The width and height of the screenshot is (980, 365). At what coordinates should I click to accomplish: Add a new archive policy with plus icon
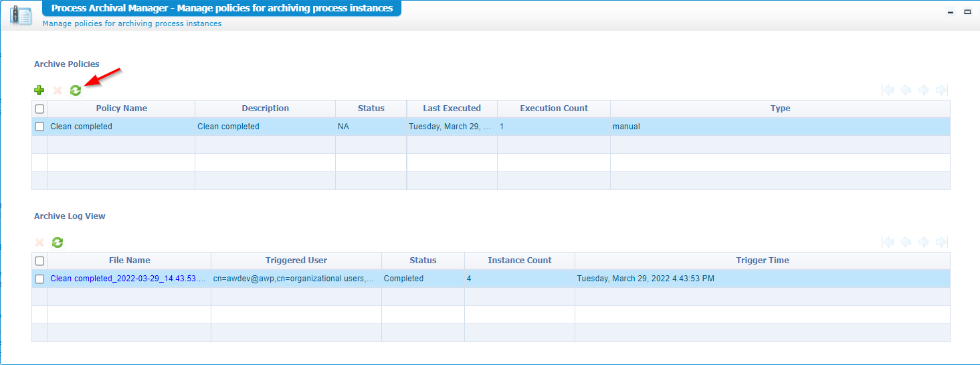point(39,90)
